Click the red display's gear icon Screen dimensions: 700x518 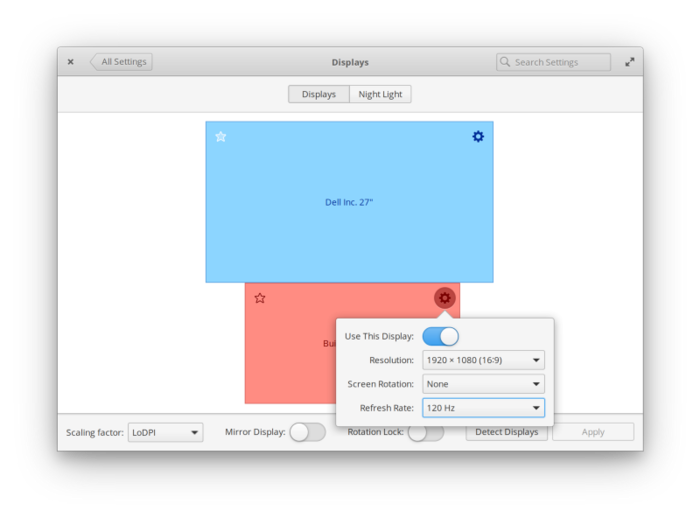click(444, 298)
